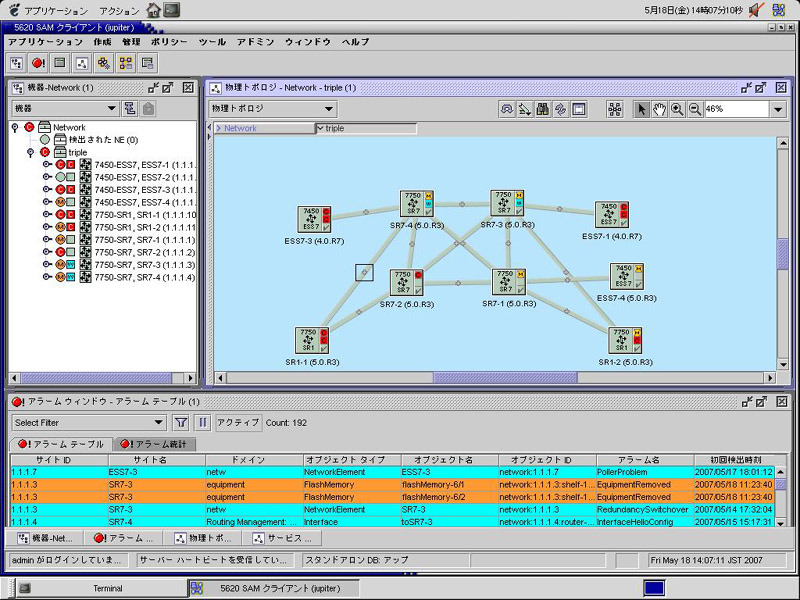Open topology map icon in main toolbar
The height and width of the screenshot is (600, 800).
tap(82, 63)
